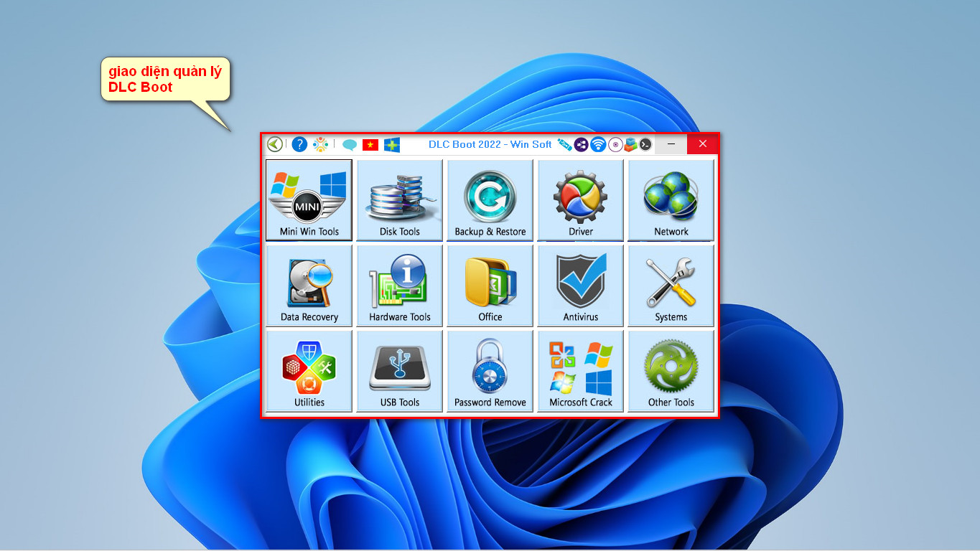This screenshot has height=551, width=980.
Task: Select the Utilities tile
Action: point(309,371)
